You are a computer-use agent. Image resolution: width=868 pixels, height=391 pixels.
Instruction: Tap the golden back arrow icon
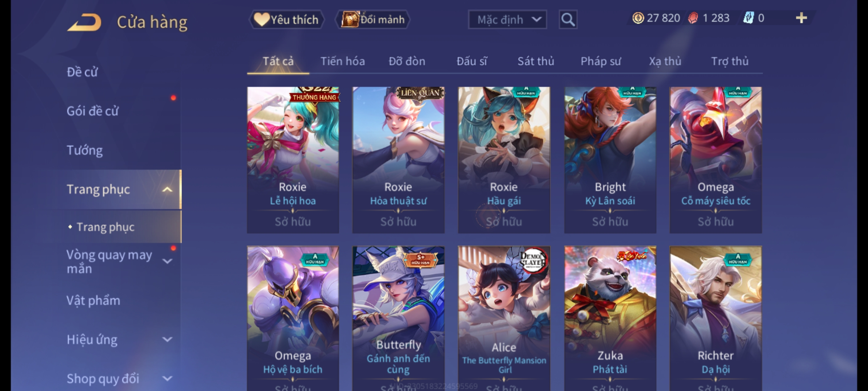(84, 22)
